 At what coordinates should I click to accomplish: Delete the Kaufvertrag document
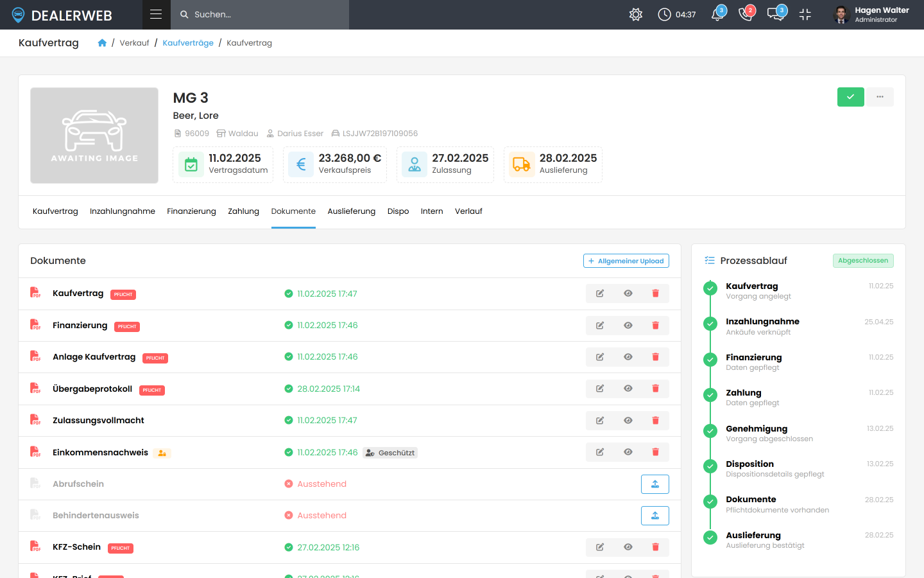pyautogui.click(x=655, y=293)
